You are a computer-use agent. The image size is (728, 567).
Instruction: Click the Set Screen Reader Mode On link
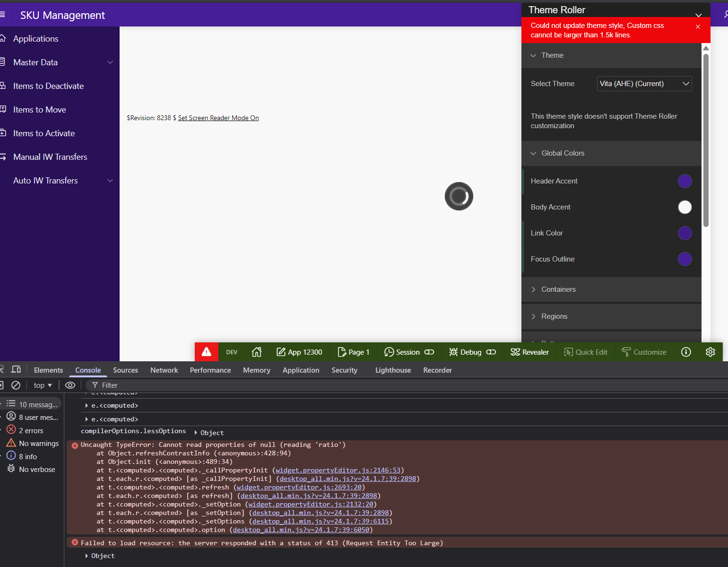point(218,118)
